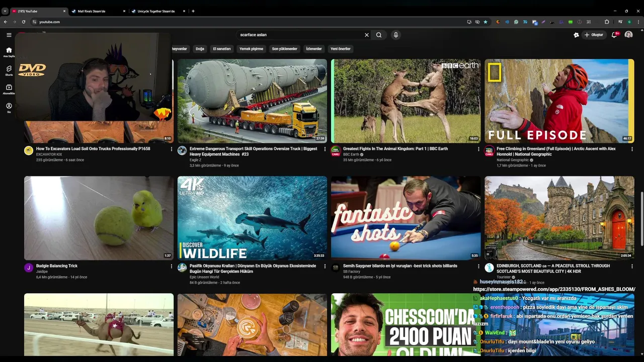Open options menu for Excavators video
Screen dimensions: 644x362
click(171, 149)
